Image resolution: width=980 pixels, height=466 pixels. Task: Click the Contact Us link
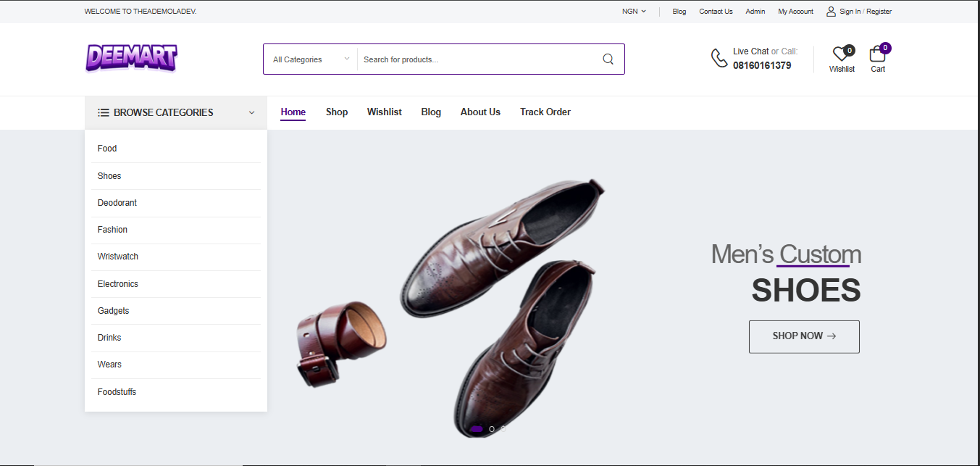[x=716, y=12]
